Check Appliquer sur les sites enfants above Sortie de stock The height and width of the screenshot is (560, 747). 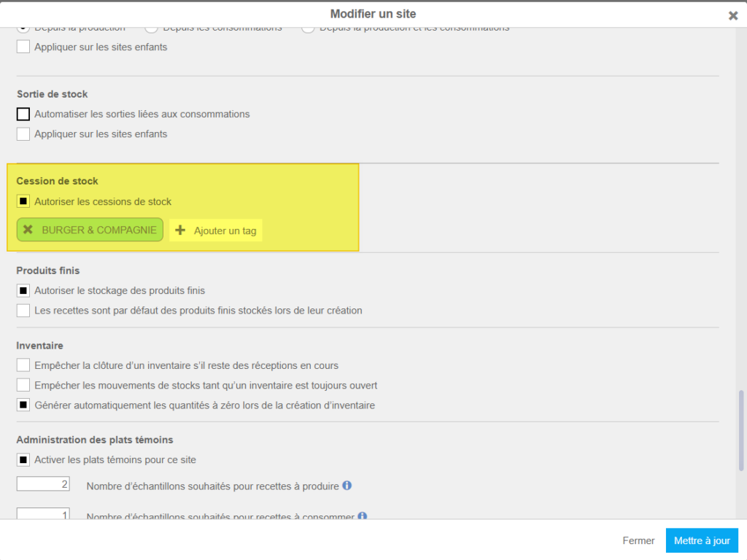[23, 47]
